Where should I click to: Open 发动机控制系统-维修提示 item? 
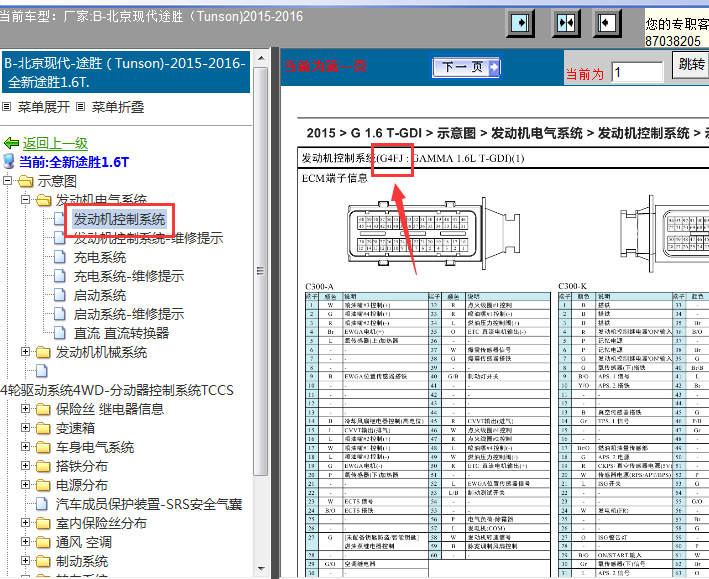coord(148,238)
